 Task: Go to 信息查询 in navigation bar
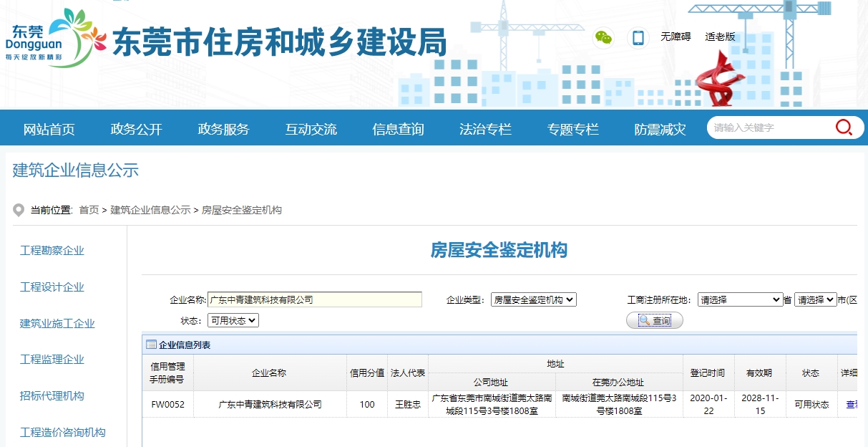coord(398,130)
